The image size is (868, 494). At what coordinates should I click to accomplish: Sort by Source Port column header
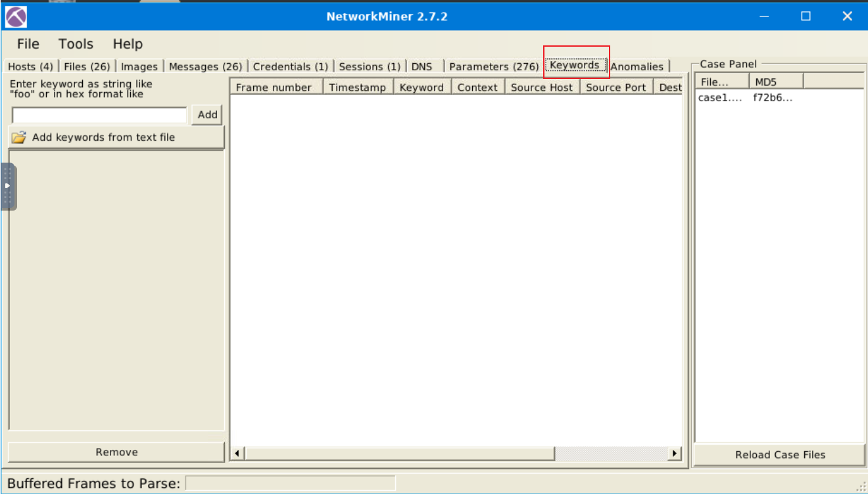pos(617,87)
